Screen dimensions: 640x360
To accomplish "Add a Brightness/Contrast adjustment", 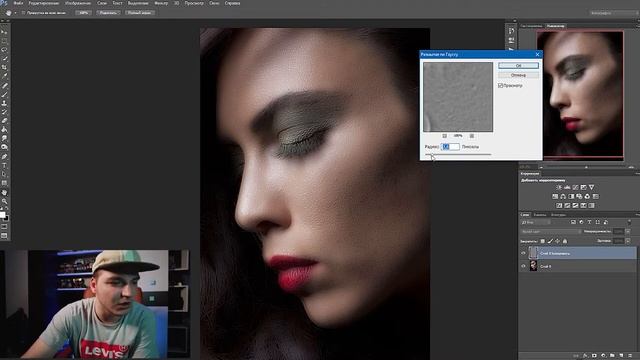I will [559, 187].
